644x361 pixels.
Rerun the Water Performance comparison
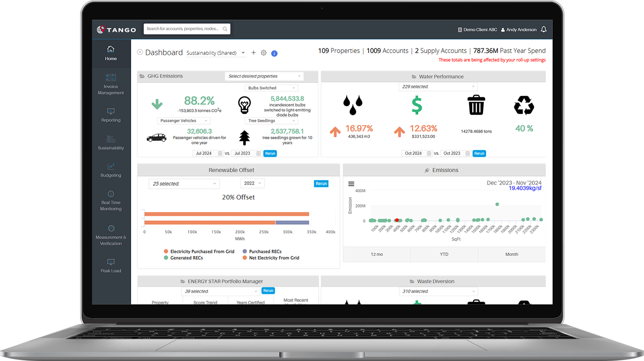(479, 153)
